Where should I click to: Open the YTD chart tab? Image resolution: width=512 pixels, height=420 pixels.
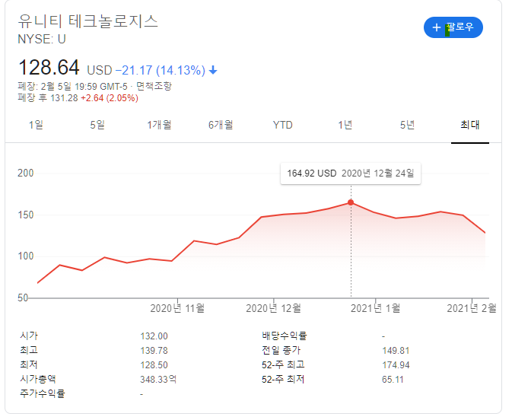[283, 125]
